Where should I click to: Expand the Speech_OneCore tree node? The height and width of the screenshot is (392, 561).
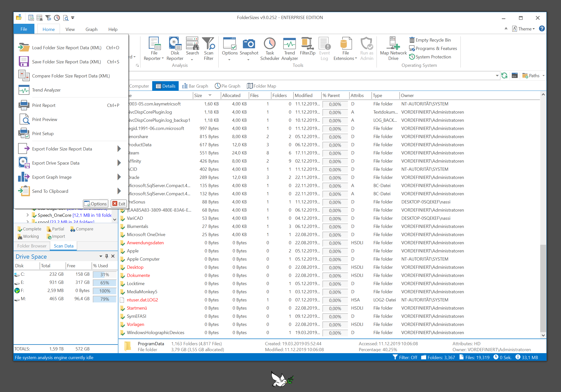27,215
